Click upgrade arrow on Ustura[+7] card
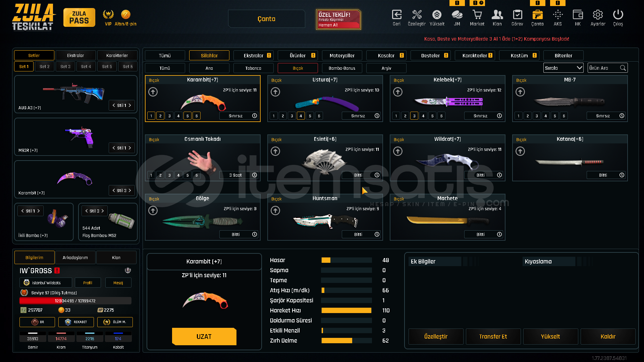This screenshot has width=644, height=362. click(275, 92)
